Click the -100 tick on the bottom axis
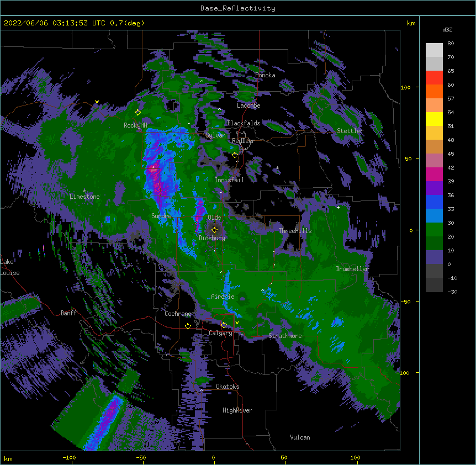Image resolution: width=476 pixels, height=465 pixels. click(x=70, y=457)
